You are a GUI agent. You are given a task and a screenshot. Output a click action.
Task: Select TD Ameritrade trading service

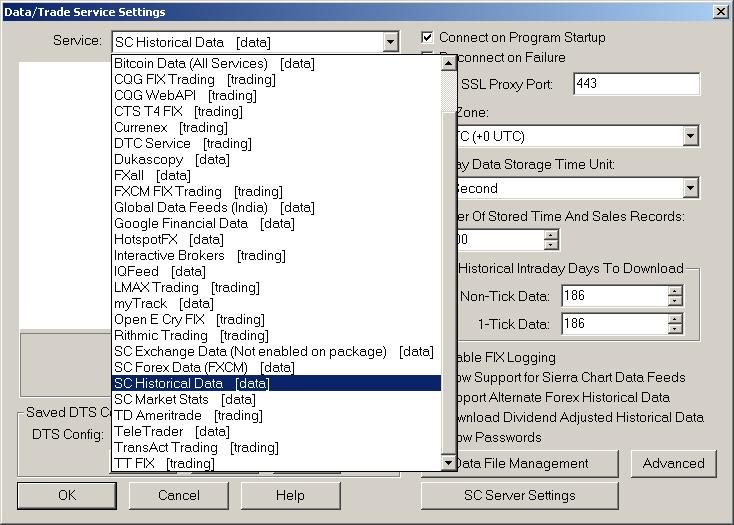(277, 415)
